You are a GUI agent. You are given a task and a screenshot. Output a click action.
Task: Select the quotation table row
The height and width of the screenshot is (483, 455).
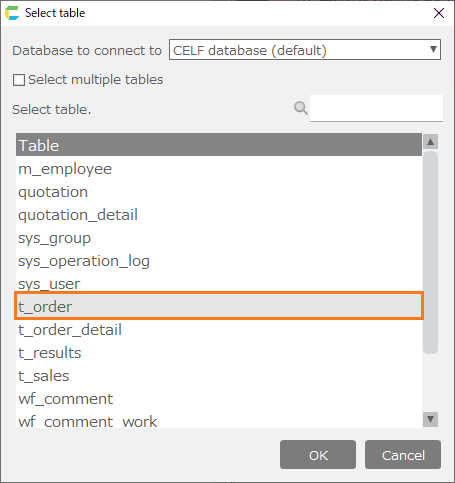(219, 192)
